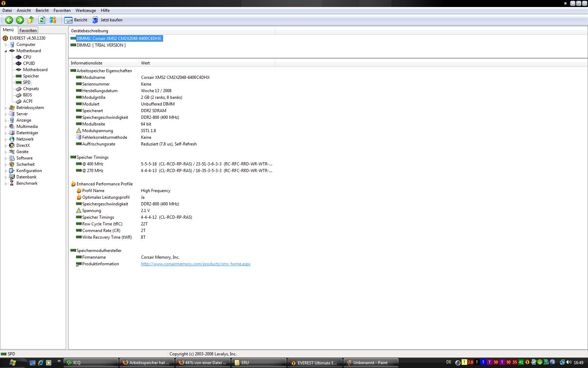Open the Hilfe menu

(x=105, y=11)
